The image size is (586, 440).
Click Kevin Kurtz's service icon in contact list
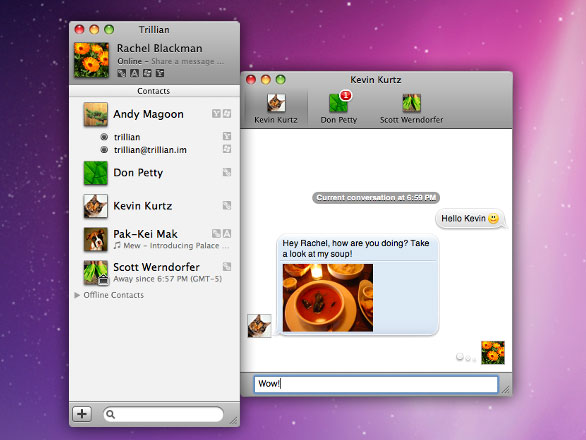point(227,206)
